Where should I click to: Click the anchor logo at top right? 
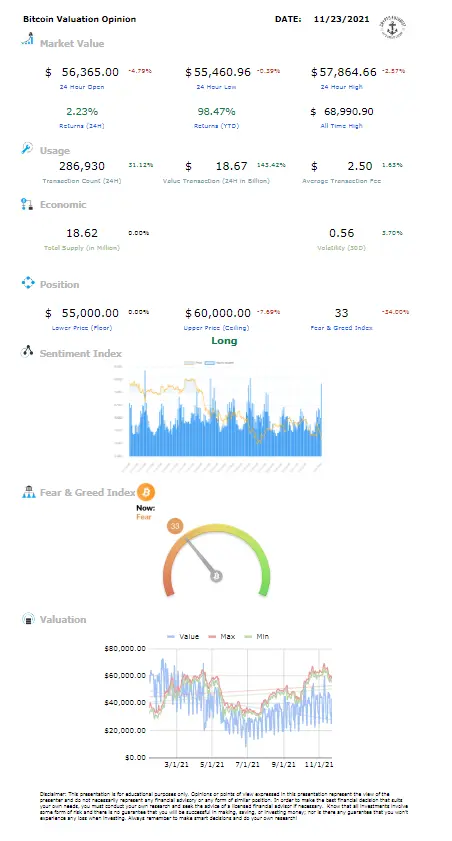point(394,27)
